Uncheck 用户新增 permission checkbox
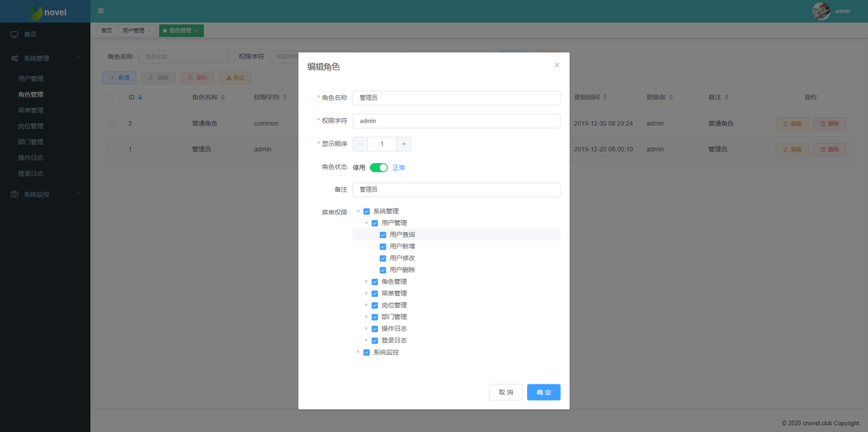This screenshot has height=432, width=868. 383,246
